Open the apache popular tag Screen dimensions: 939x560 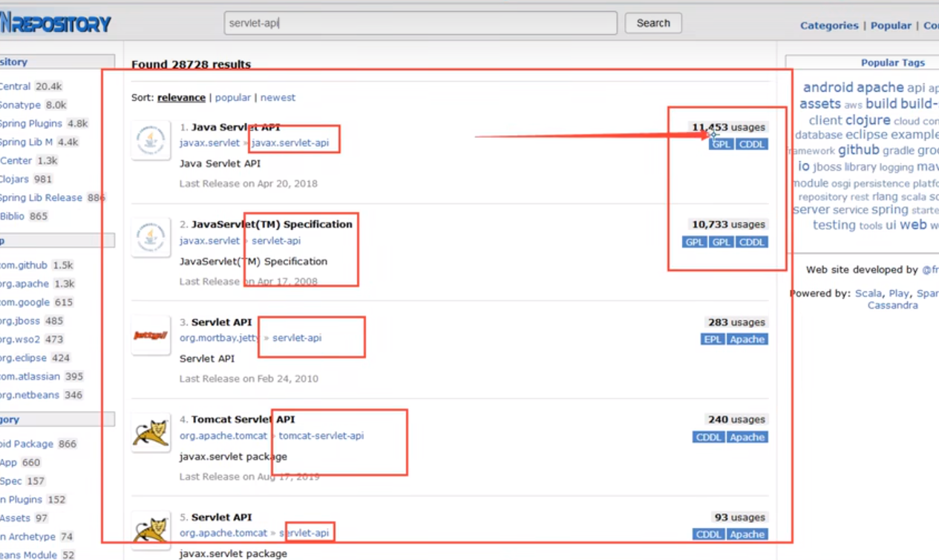(x=880, y=87)
